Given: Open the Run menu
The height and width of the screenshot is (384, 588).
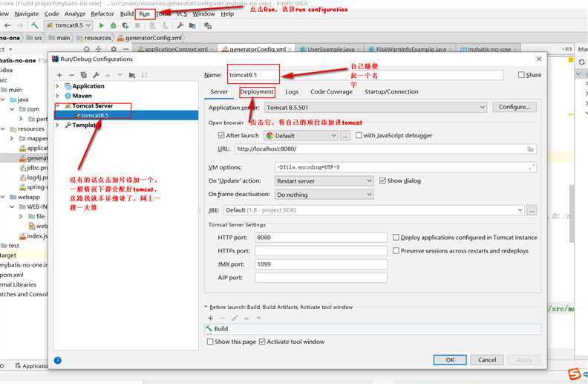Looking at the screenshot, I should pyautogui.click(x=144, y=14).
